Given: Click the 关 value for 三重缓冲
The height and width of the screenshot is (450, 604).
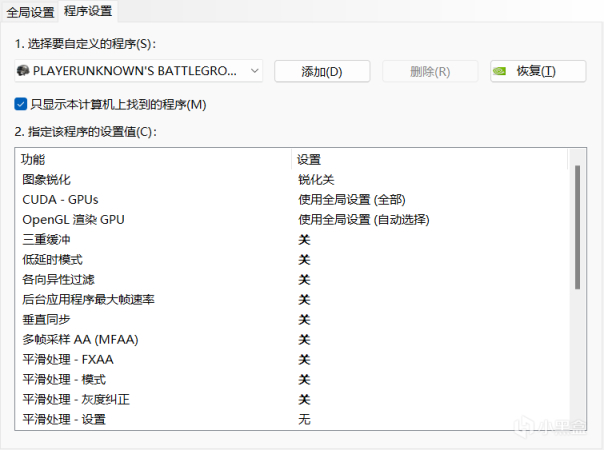Looking at the screenshot, I should pos(304,240).
